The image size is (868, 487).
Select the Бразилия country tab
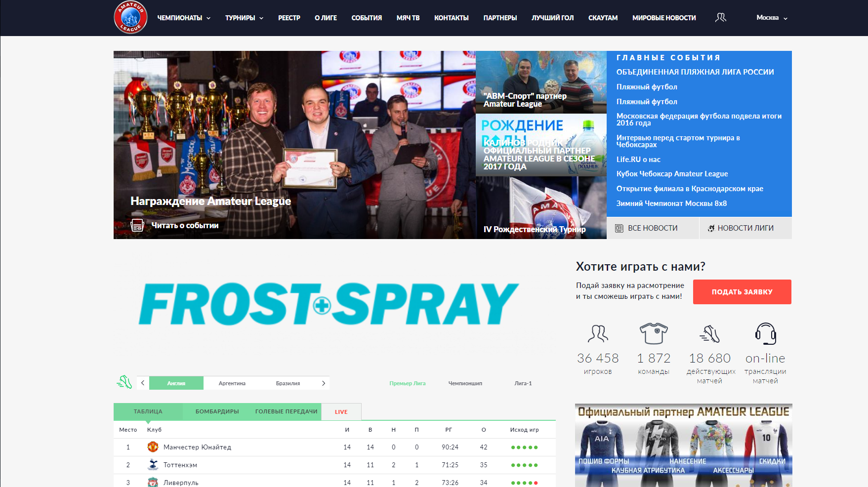[x=288, y=383]
